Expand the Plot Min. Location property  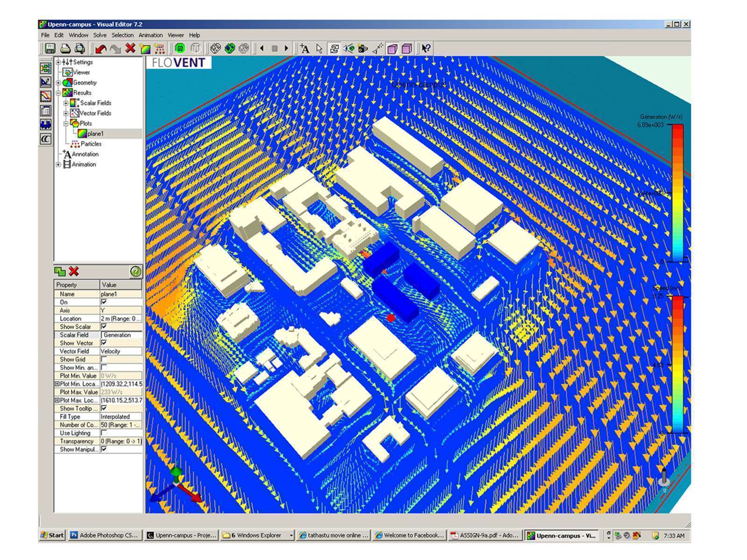pyautogui.click(x=57, y=384)
